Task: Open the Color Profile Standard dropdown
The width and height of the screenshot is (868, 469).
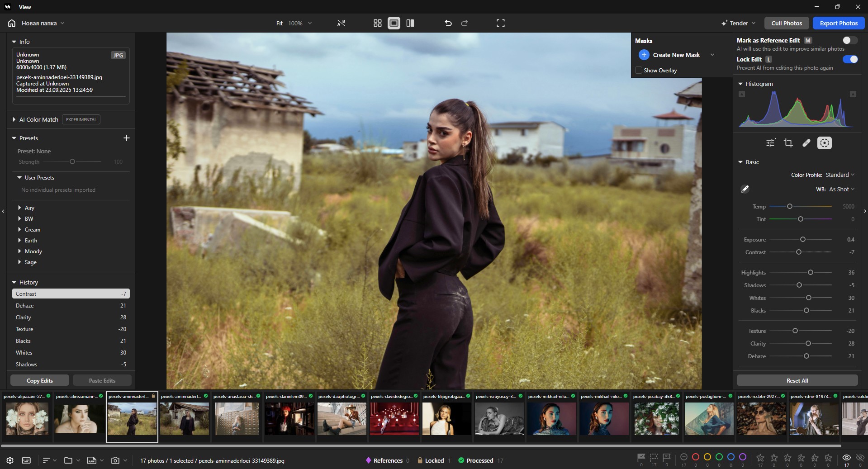Action: [840, 175]
